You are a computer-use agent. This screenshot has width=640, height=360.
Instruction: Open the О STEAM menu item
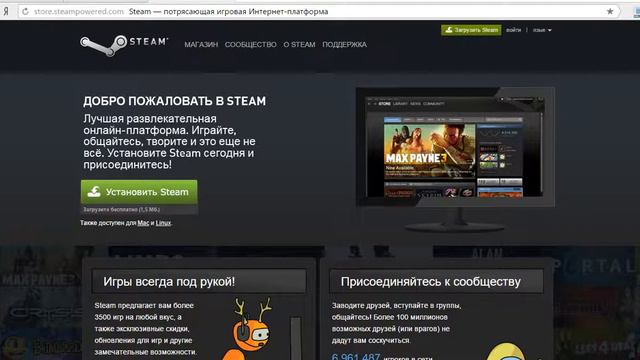[300, 44]
